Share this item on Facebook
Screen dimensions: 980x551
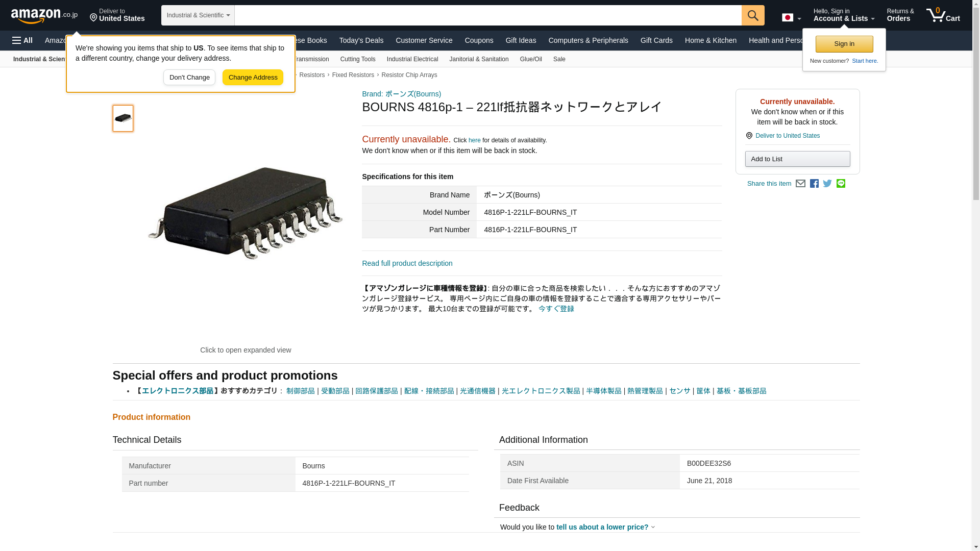[814, 184]
